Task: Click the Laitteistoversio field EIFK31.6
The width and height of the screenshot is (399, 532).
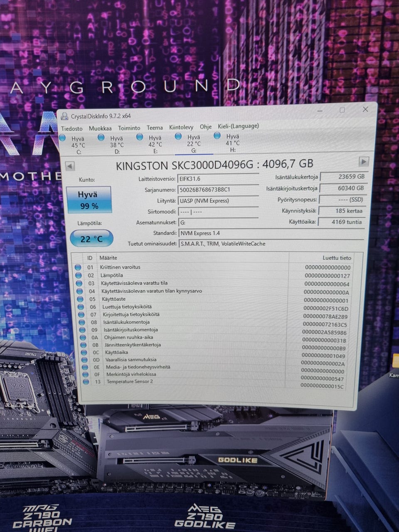Action: 218,178
